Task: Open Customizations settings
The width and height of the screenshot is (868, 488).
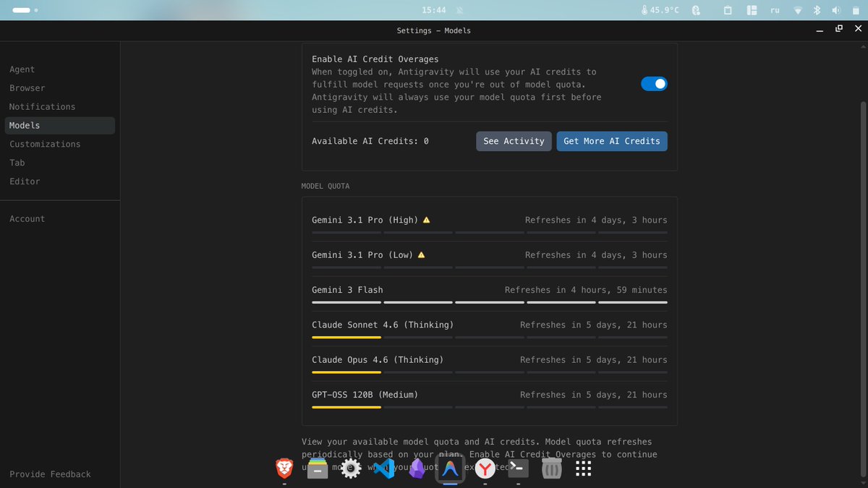Action: (45, 144)
